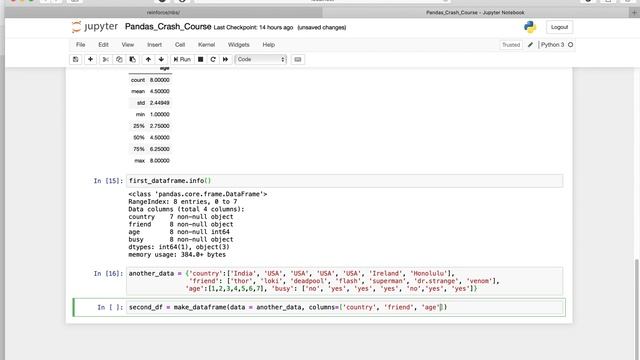This screenshot has width=640, height=360.
Task: Move selected cell down arrow
Action: [x=161, y=59]
